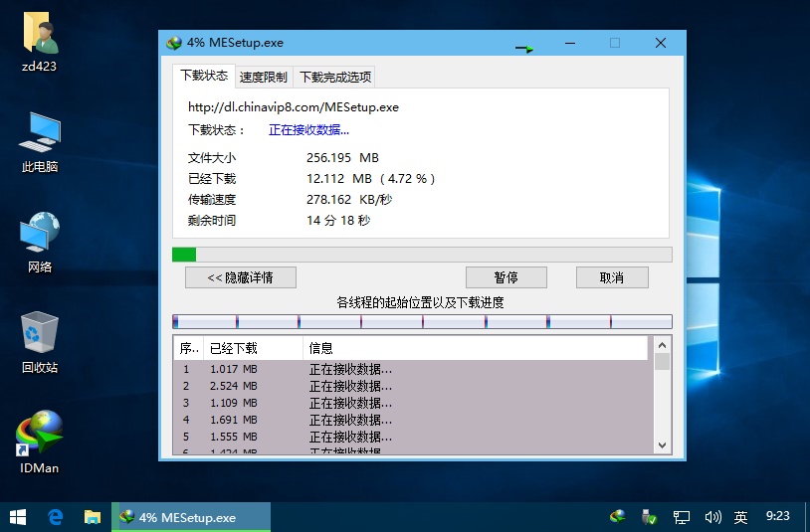This screenshot has width=810, height=532.
Task: Switch to the 下载状态 tab
Action: pyautogui.click(x=204, y=76)
